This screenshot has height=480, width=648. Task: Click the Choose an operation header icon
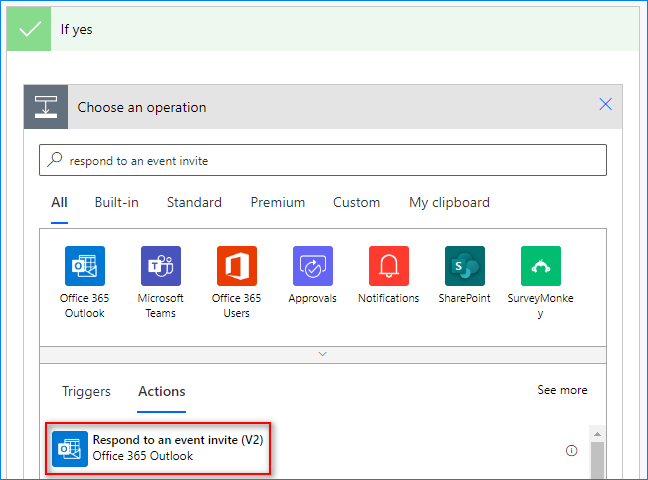coord(46,107)
